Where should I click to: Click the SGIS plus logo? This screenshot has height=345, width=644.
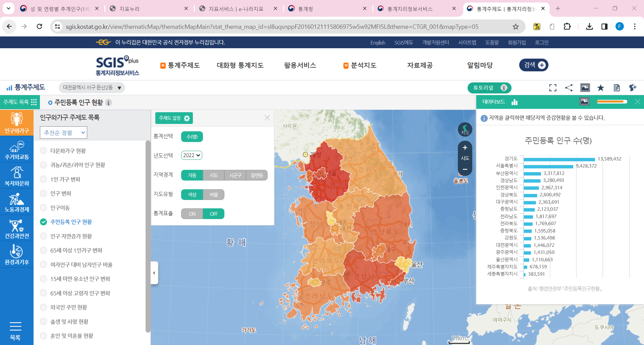[x=117, y=65]
